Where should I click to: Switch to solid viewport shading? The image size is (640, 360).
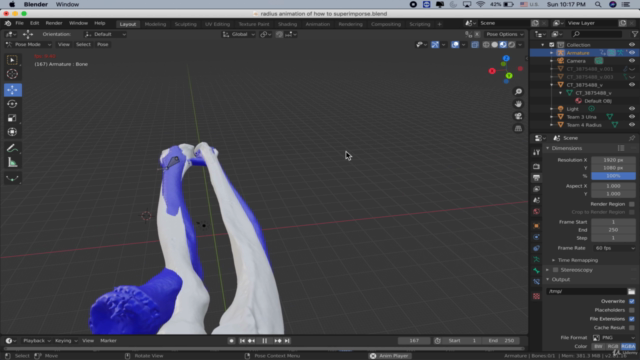click(x=494, y=45)
